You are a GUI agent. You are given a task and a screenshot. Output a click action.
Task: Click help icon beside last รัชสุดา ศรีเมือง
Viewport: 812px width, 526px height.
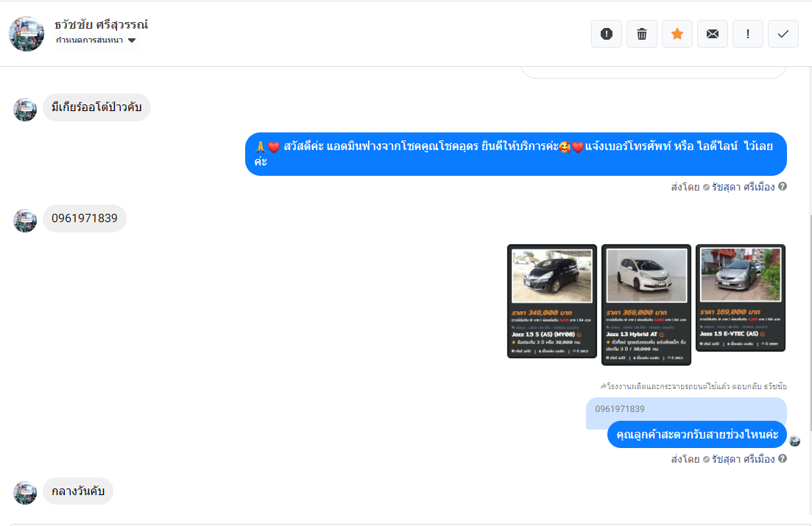click(x=783, y=459)
